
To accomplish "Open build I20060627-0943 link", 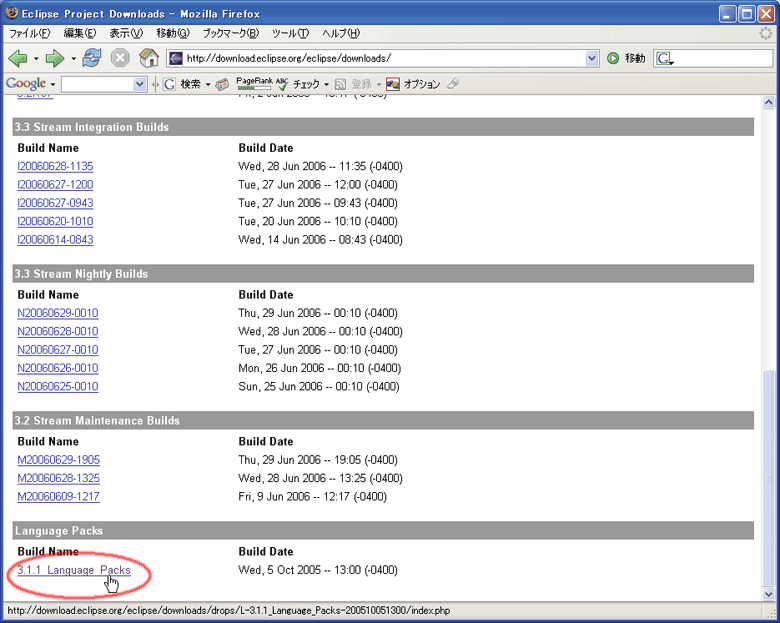I will pos(55,203).
